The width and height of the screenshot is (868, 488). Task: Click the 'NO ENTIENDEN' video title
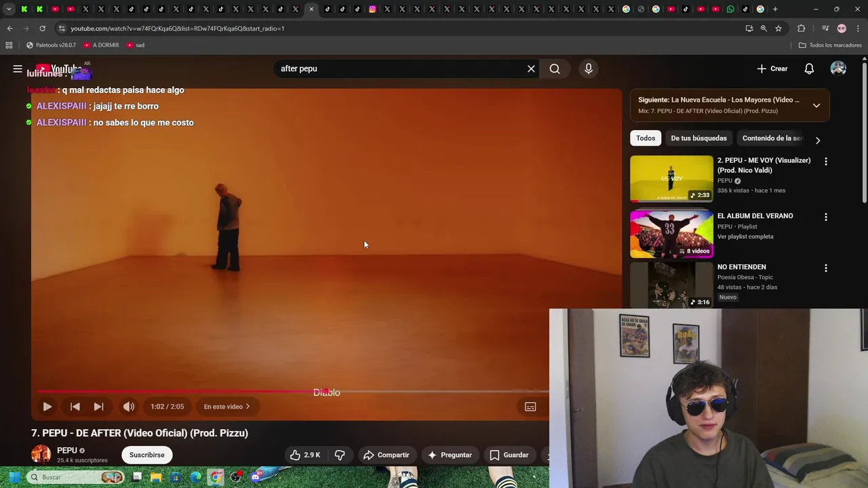coord(742,267)
